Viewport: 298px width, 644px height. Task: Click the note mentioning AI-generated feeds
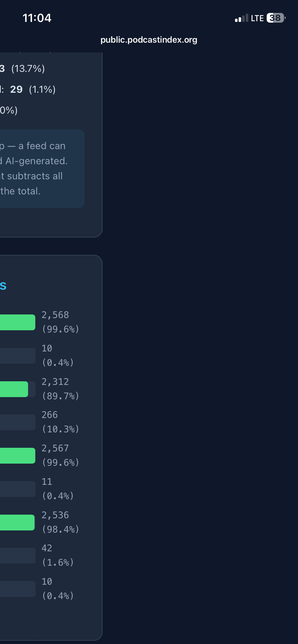pyautogui.click(x=36, y=169)
